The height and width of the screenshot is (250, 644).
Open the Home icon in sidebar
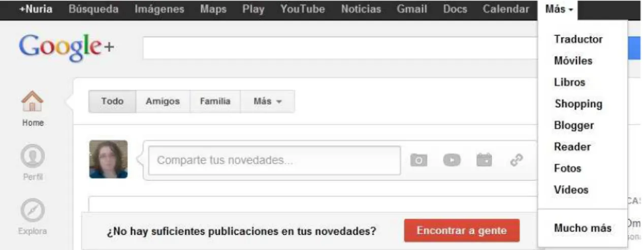33,101
